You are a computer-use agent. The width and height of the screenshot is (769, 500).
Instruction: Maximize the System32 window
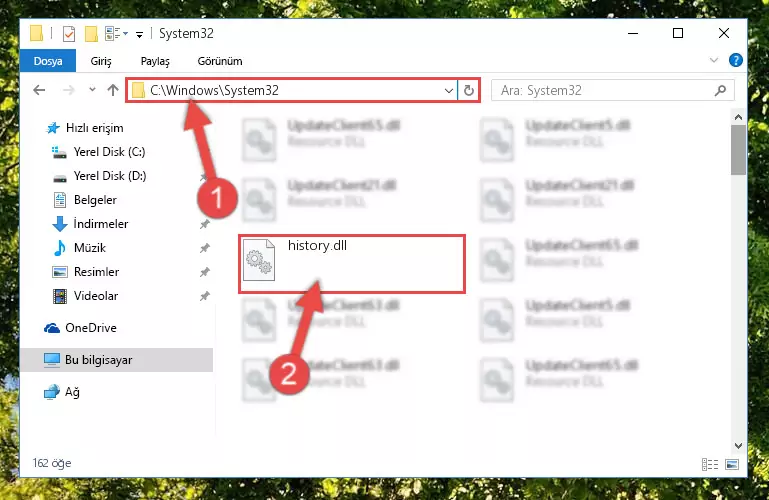(x=678, y=33)
